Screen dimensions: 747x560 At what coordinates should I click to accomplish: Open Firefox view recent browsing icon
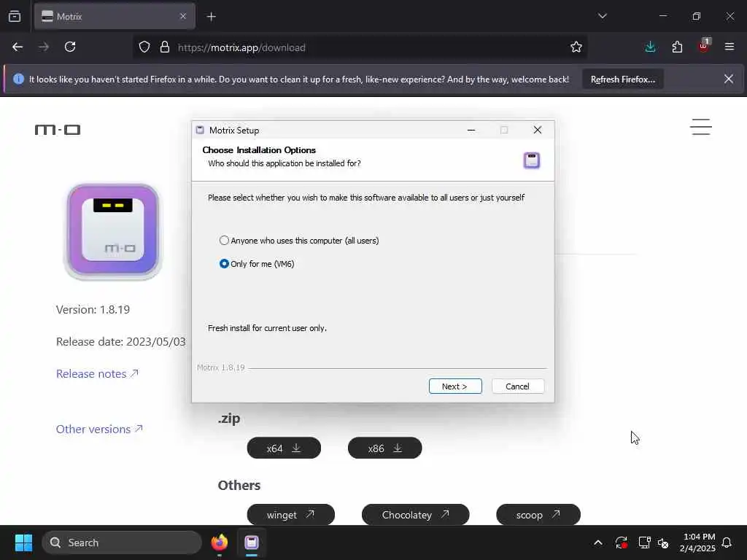click(15, 17)
